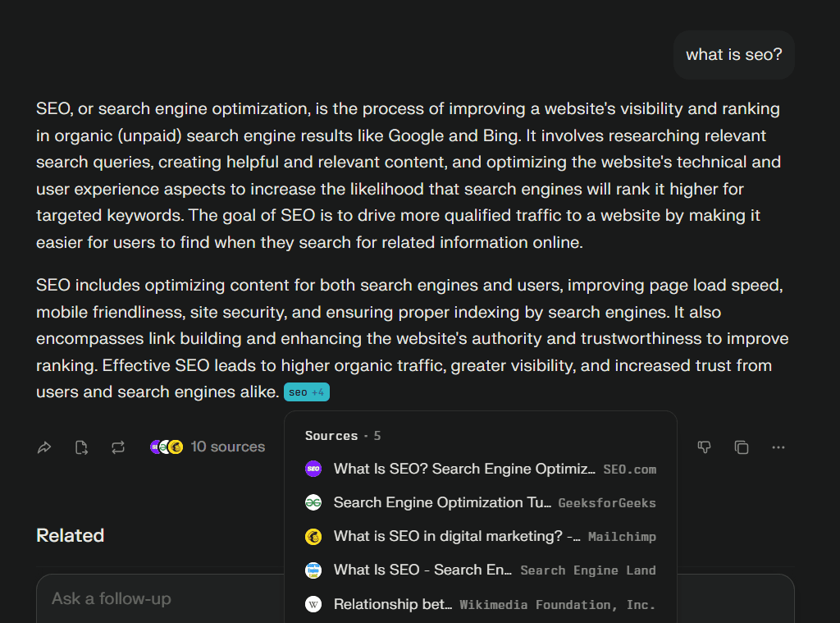Copy the answer text

[741, 447]
